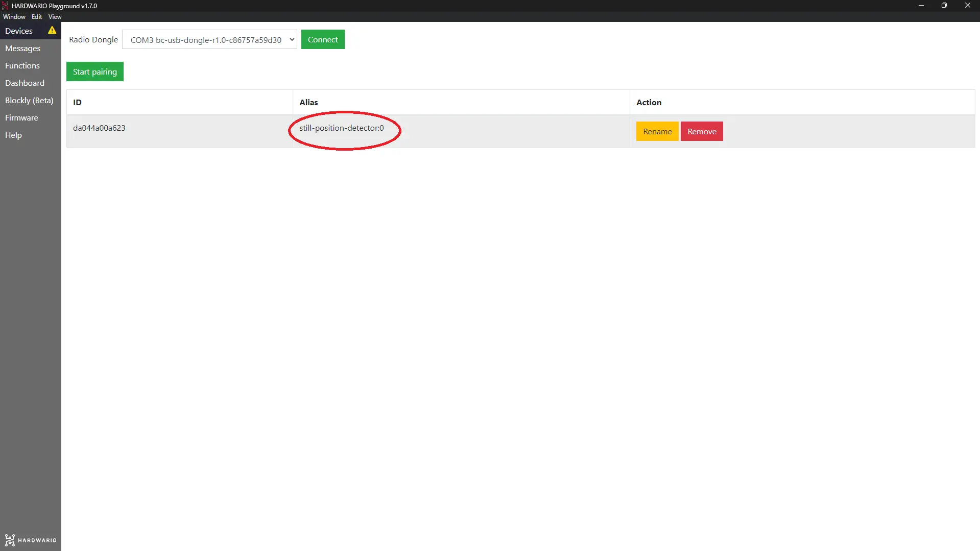Click the green Connect button

click(323, 39)
